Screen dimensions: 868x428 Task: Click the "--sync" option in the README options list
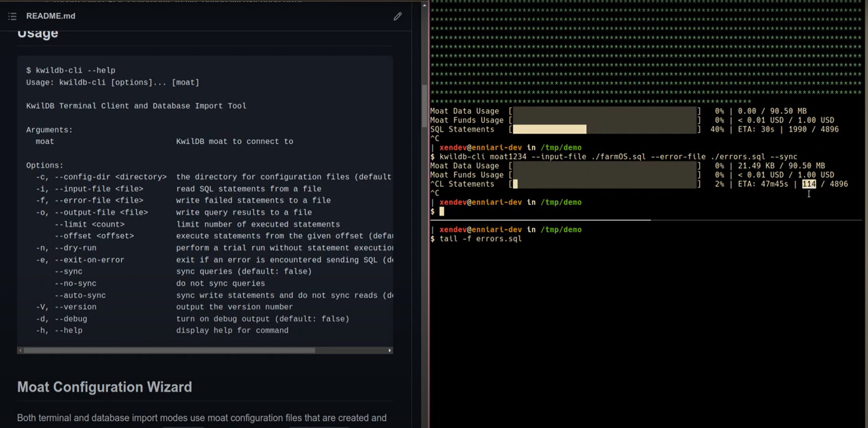[68, 271]
